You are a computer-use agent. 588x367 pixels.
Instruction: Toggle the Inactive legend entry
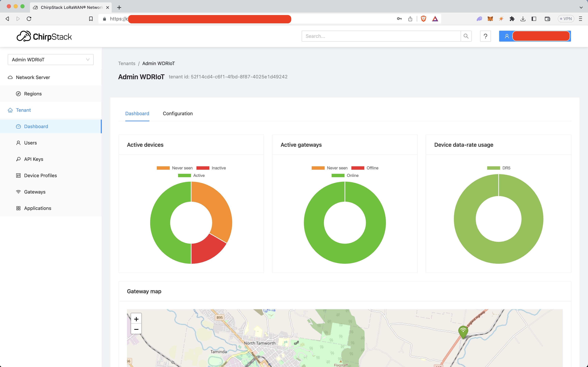(211, 168)
